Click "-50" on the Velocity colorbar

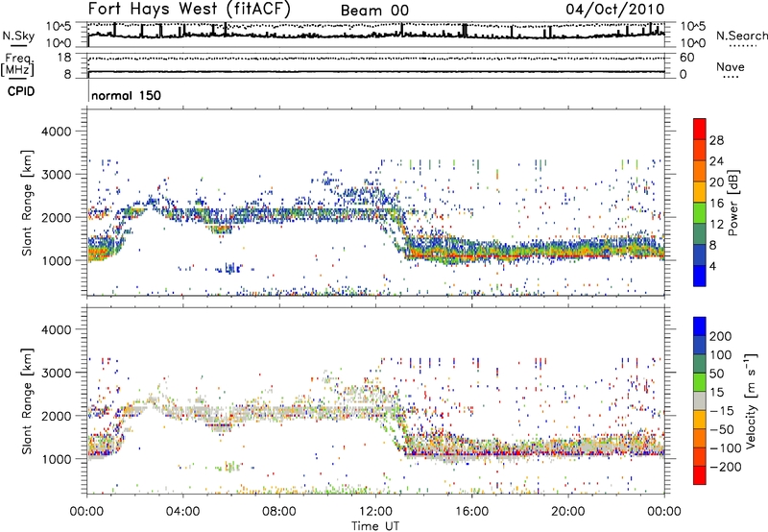point(722,429)
